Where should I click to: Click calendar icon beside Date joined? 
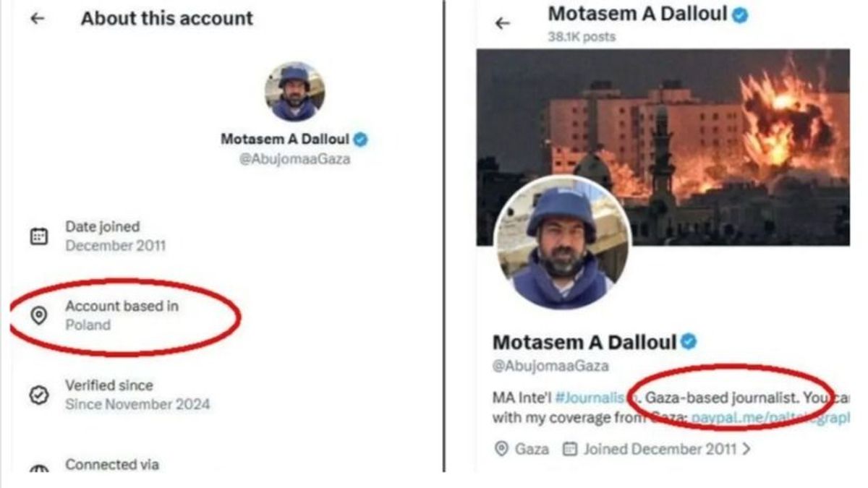point(39,236)
